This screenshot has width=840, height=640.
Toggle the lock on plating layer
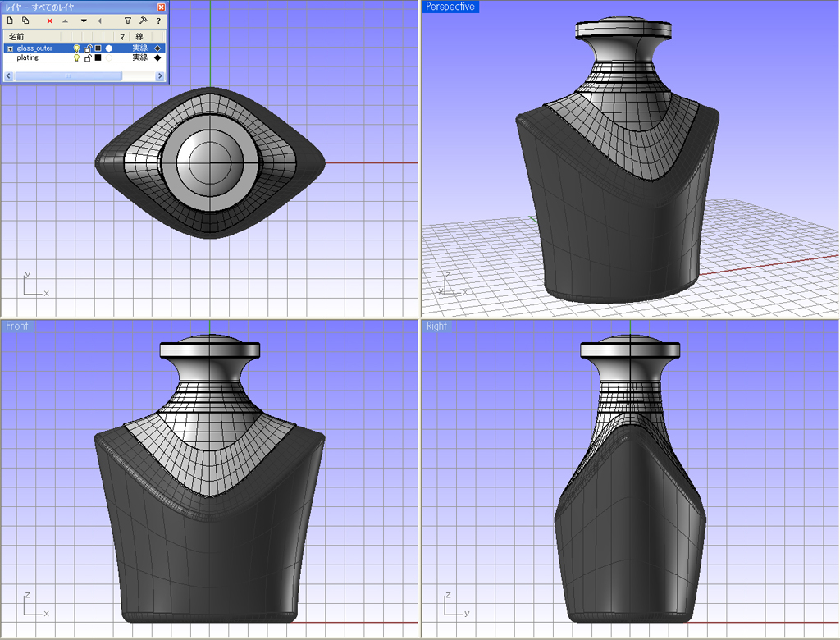click(x=88, y=58)
